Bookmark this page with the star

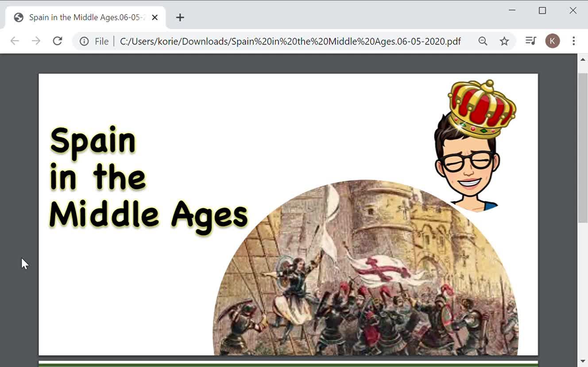click(504, 41)
